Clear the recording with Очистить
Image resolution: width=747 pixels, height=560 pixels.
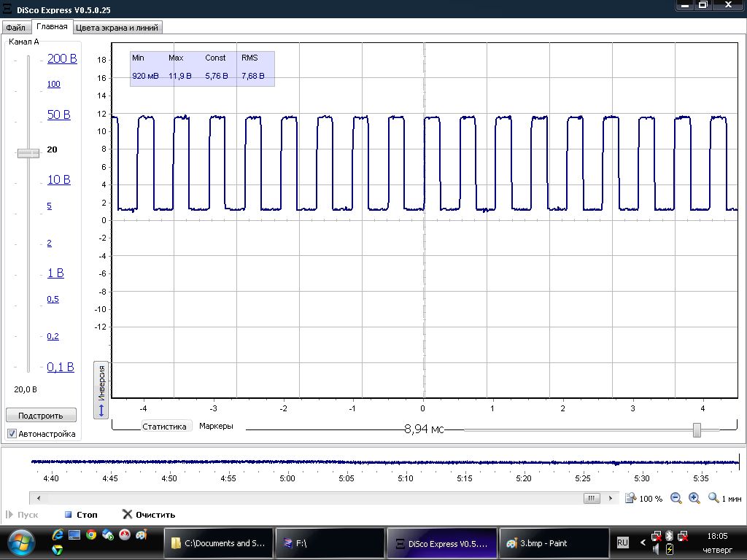click(x=149, y=515)
